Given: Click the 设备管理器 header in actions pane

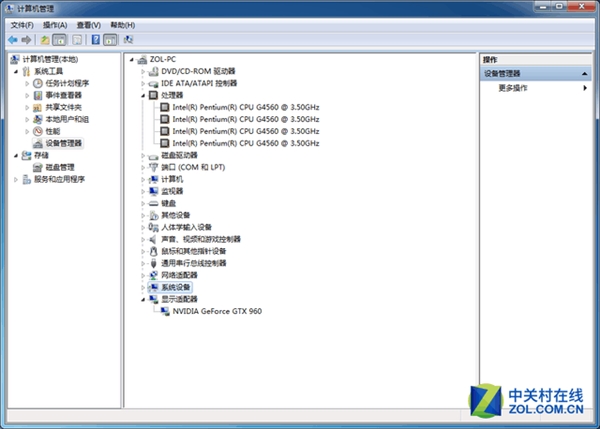Looking at the screenshot, I should point(535,73).
